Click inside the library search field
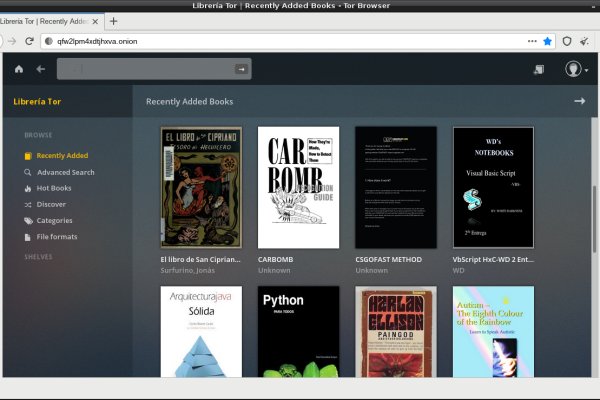This screenshot has height=400, width=600. (x=145, y=69)
